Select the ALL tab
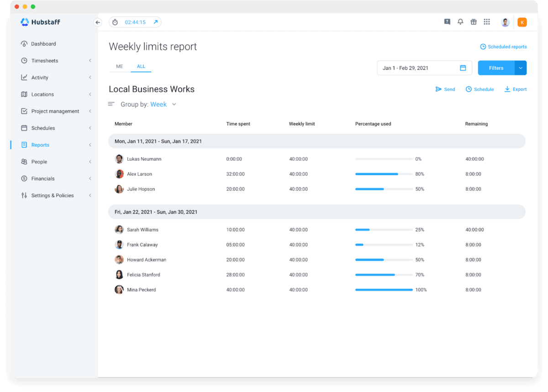 point(141,66)
